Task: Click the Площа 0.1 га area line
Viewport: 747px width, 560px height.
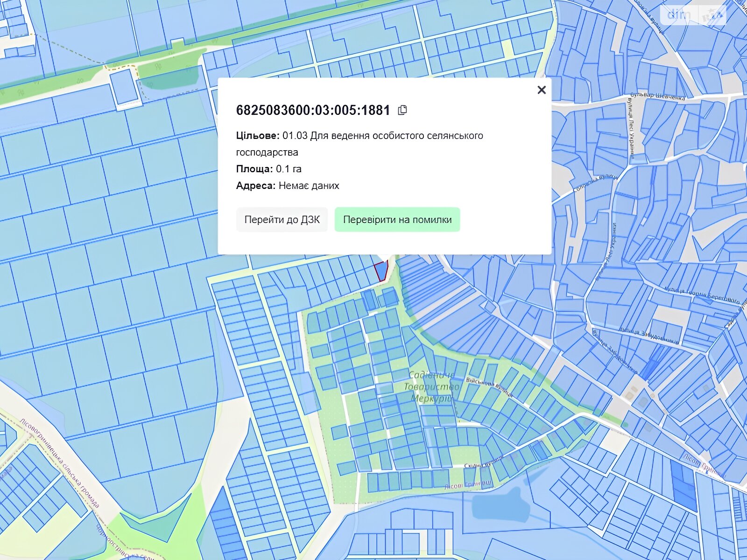Action: click(x=268, y=169)
